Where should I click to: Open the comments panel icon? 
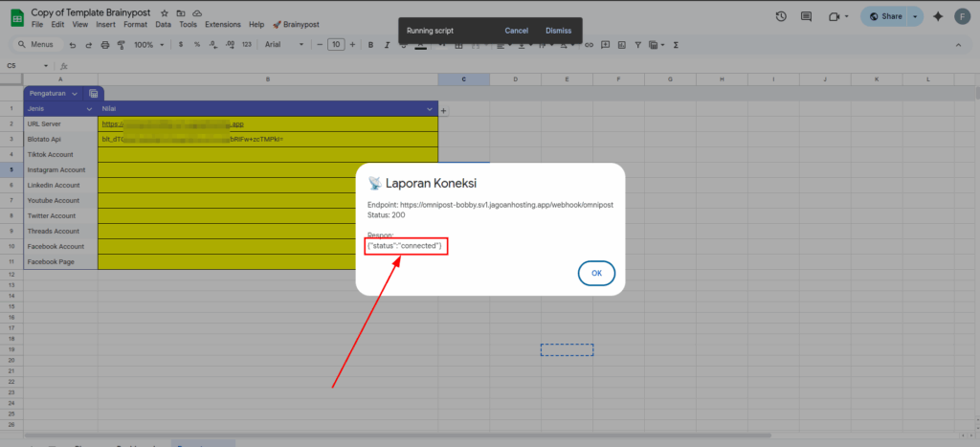pos(809,16)
